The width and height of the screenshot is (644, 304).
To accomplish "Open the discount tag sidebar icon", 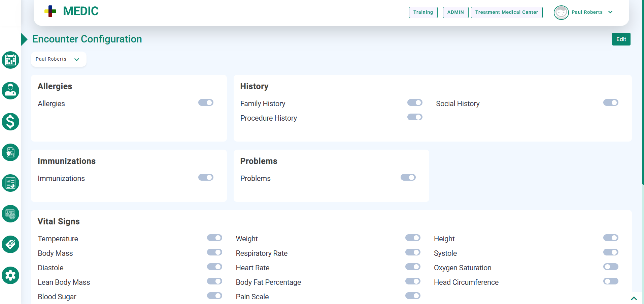I will (x=10, y=244).
